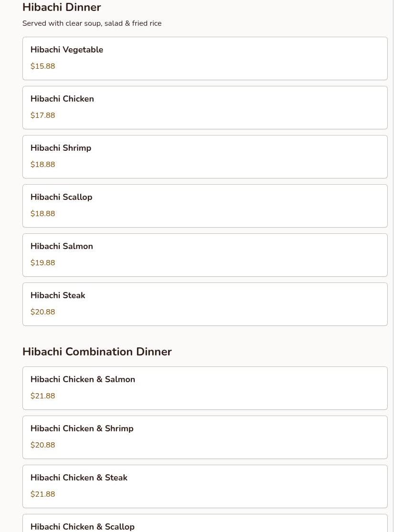This screenshot has height=532, width=403.
Task: Click the $15.88 price under Hibachi Vegetable
Action: tap(43, 66)
